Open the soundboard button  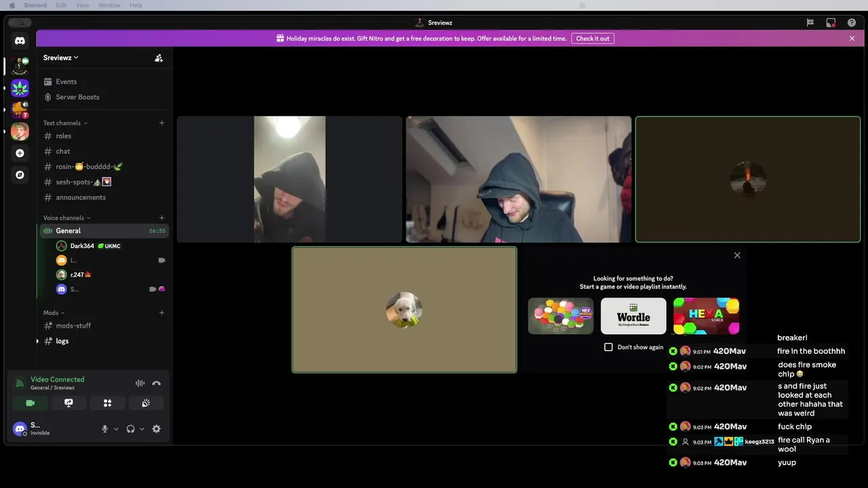click(x=146, y=403)
